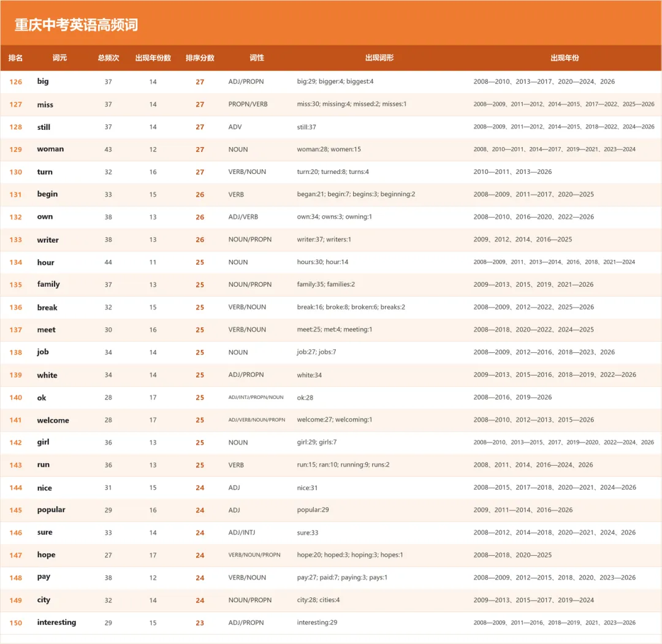The image size is (662, 644).
Task: Select the 排序分数 column header
Action: [200, 58]
